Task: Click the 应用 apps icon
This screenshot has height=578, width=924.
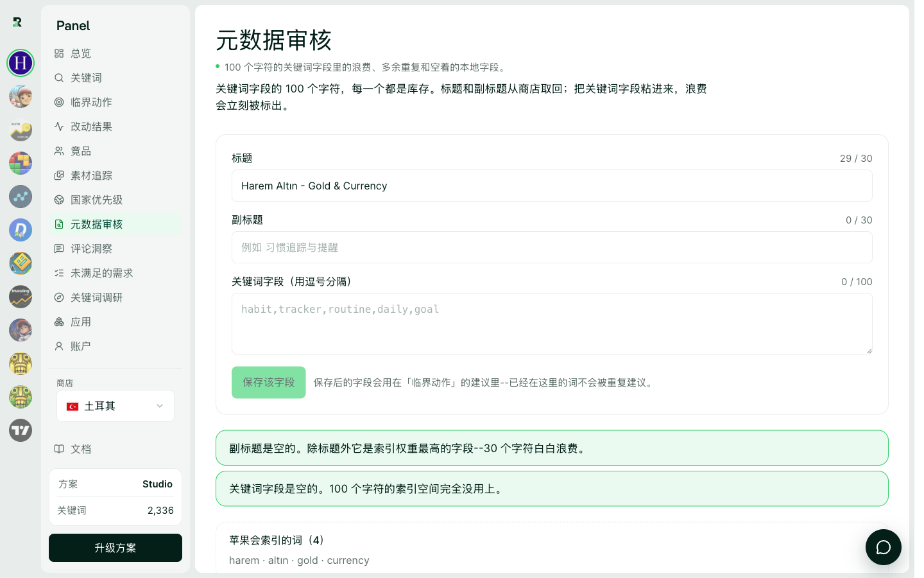Action: [59, 322]
